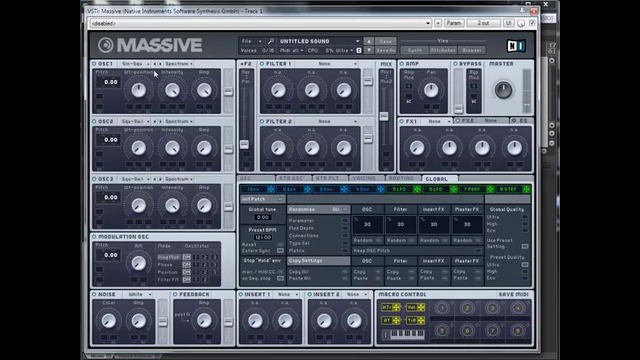Switch to the KTR OSC tab

(292, 178)
